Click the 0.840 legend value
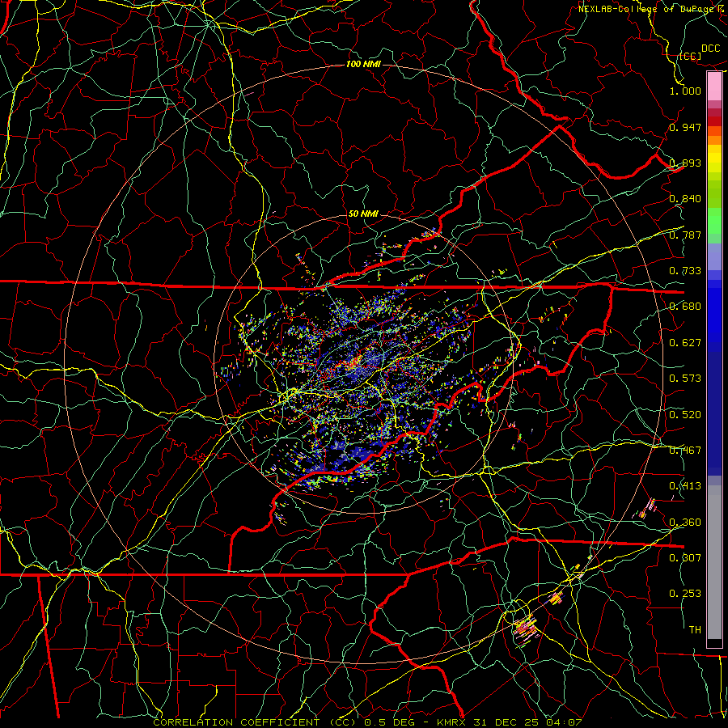The height and width of the screenshot is (728, 728). (685, 199)
